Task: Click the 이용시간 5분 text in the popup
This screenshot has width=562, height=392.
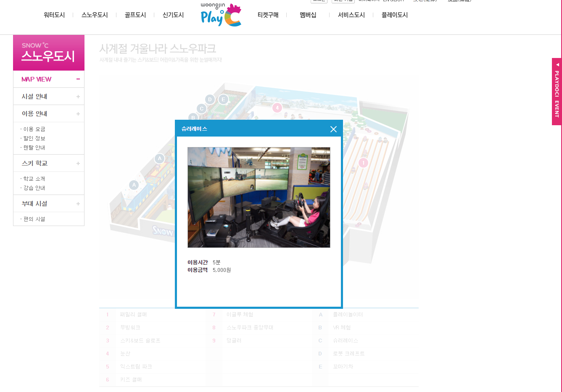Action: click(204, 262)
